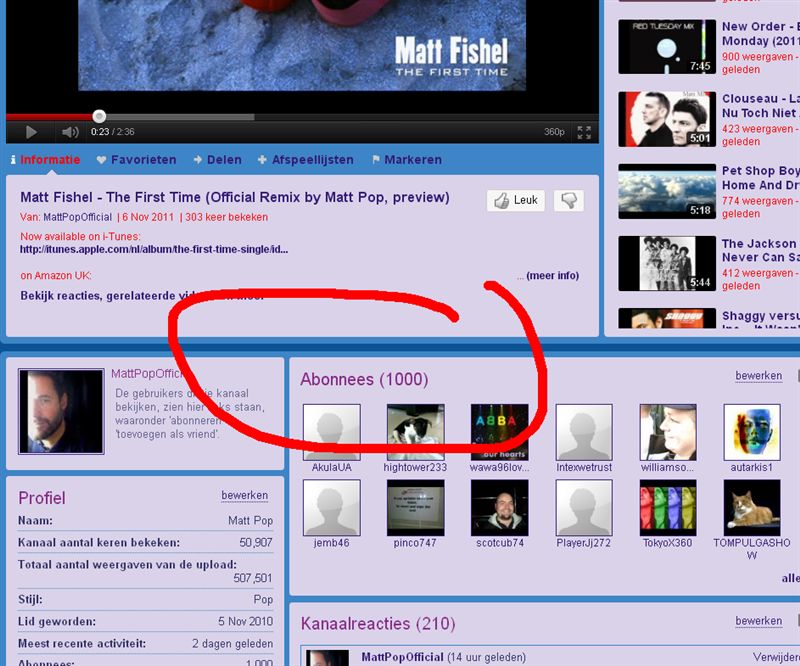Like the video with Leuk button
The height and width of the screenshot is (666, 800).
[515, 200]
